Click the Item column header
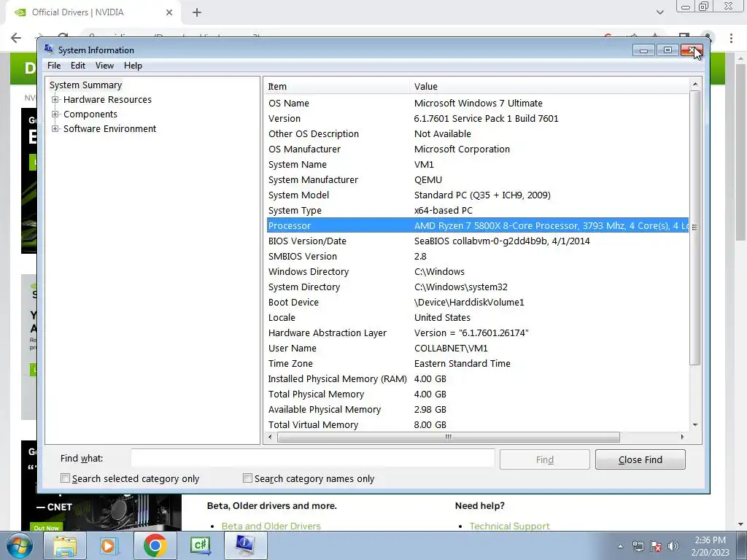 pos(336,86)
